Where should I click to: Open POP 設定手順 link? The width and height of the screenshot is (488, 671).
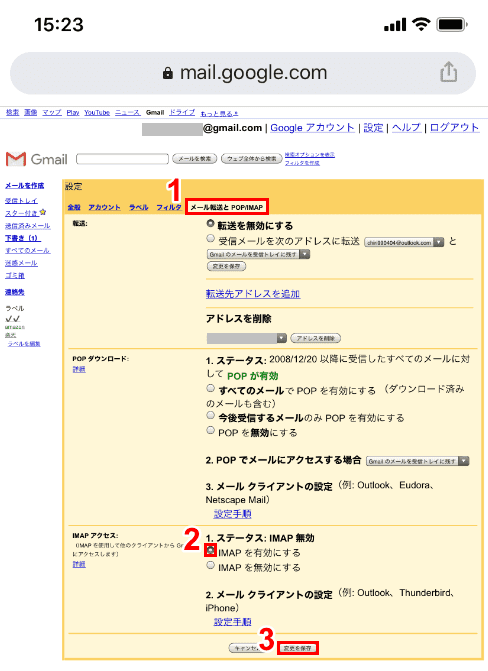(232, 514)
